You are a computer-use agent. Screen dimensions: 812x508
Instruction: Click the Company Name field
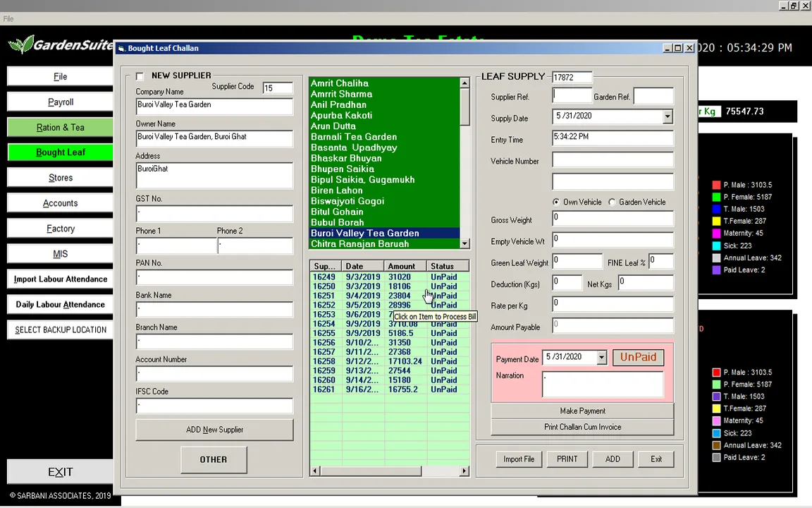(214, 107)
